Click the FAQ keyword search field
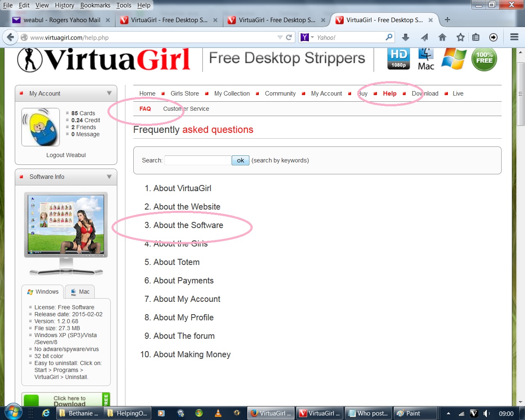Viewport: 525px width, 420px height. pos(198,160)
